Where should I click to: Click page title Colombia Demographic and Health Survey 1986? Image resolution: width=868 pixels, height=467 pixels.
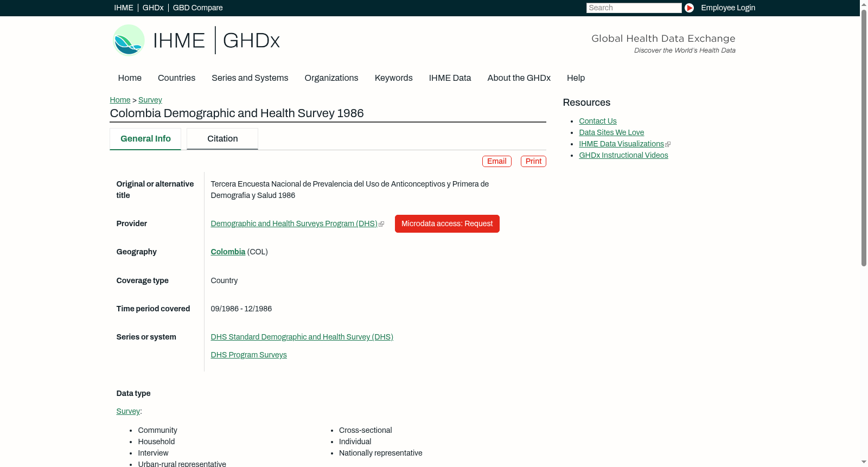pos(237,113)
